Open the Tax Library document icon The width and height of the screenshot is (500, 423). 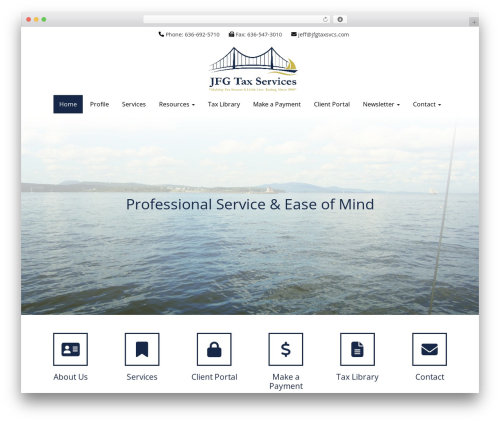coord(357,349)
